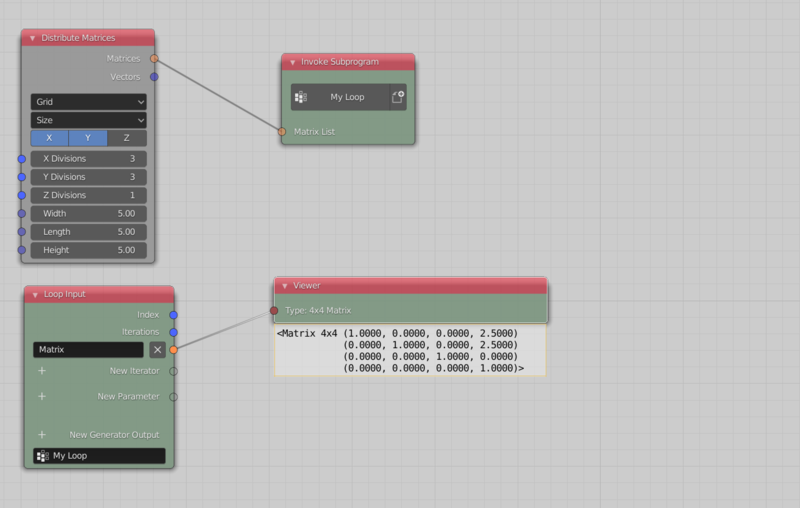Click the Iterations output socket

tap(173, 333)
